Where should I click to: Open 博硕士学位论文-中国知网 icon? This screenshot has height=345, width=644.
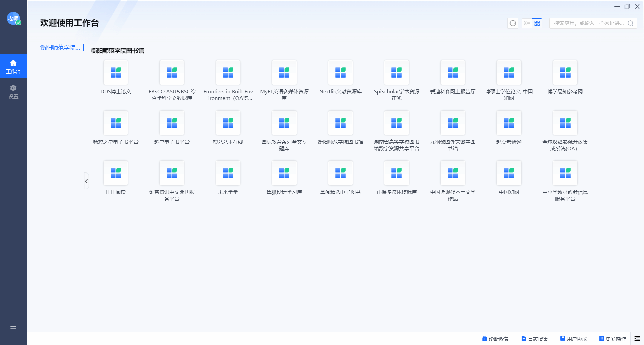pyautogui.click(x=509, y=72)
